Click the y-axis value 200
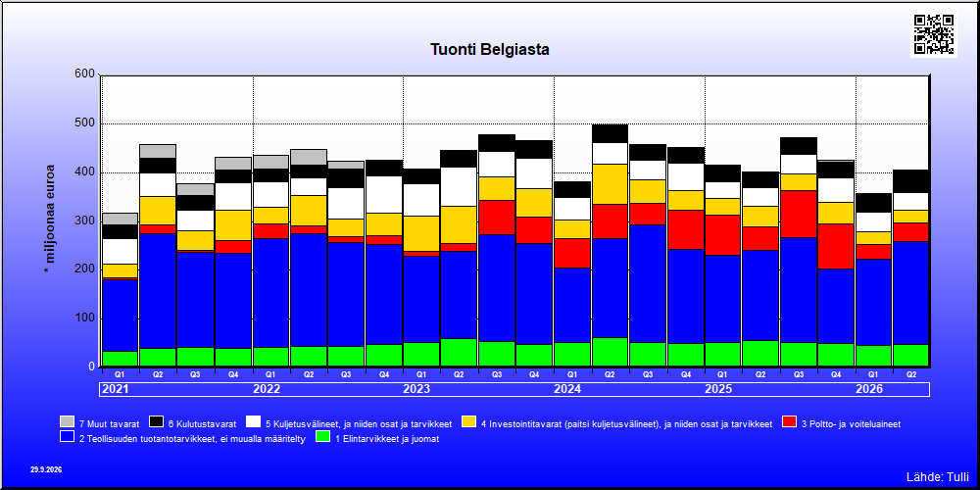The image size is (980, 490). [85, 269]
